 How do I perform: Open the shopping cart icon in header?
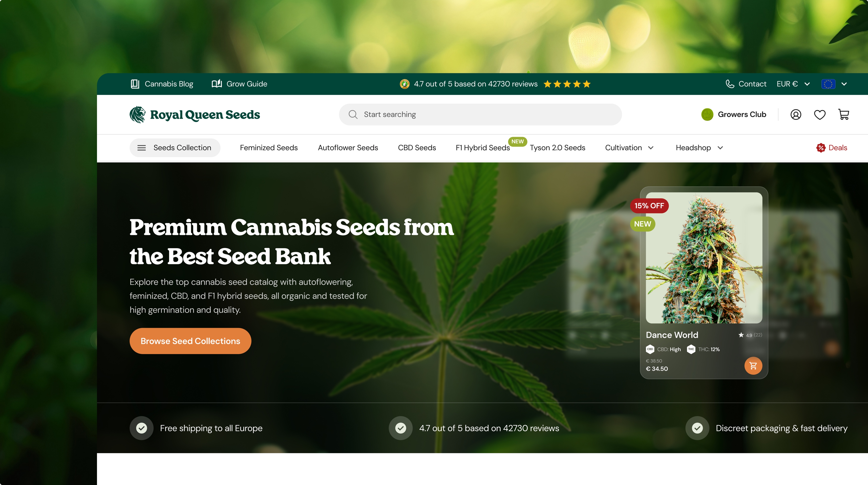843,115
